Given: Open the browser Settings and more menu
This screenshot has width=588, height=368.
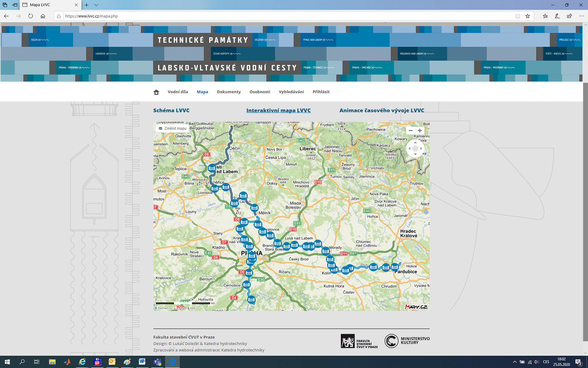Looking at the screenshot, I should (x=582, y=16).
